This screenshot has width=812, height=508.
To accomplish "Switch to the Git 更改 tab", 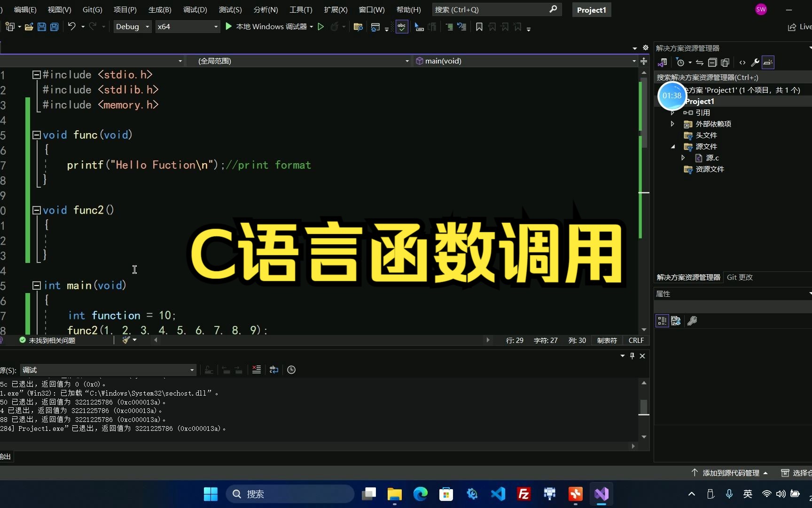I will (740, 277).
